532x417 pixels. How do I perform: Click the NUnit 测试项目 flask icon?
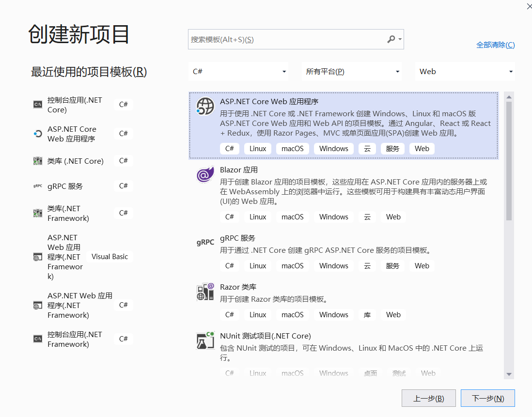click(x=205, y=340)
